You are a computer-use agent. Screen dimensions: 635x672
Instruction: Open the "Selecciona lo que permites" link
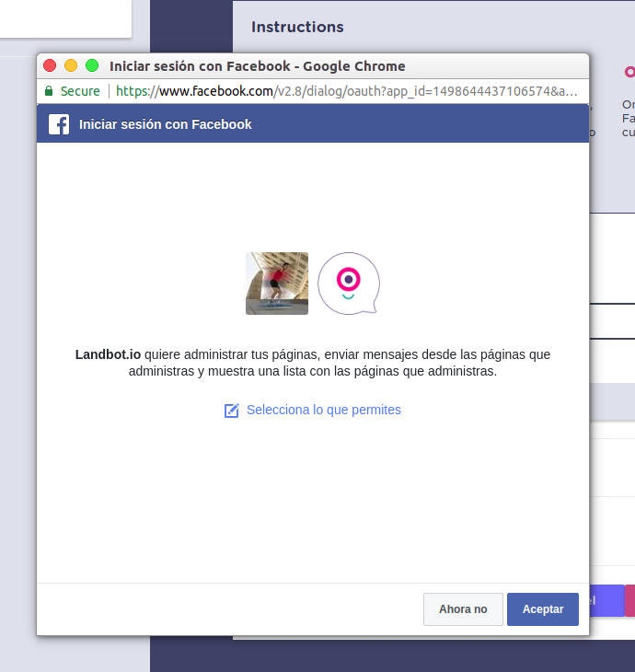pos(323,410)
